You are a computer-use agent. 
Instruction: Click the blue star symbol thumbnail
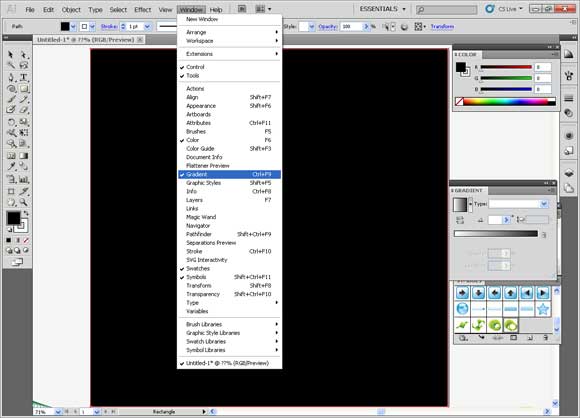pyautogui.click(x=543, y=309)
